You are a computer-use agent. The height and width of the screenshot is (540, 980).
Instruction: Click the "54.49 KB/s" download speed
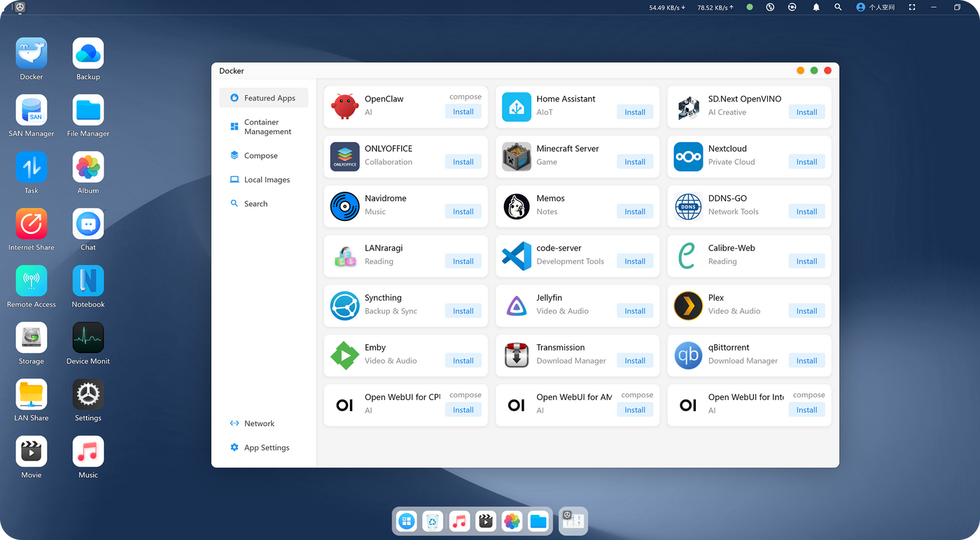pos(667,7)
